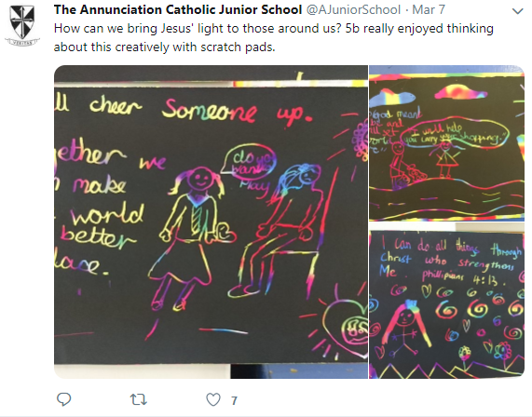View the likes count of 7
Screen dimensions: 532x417
234,401
